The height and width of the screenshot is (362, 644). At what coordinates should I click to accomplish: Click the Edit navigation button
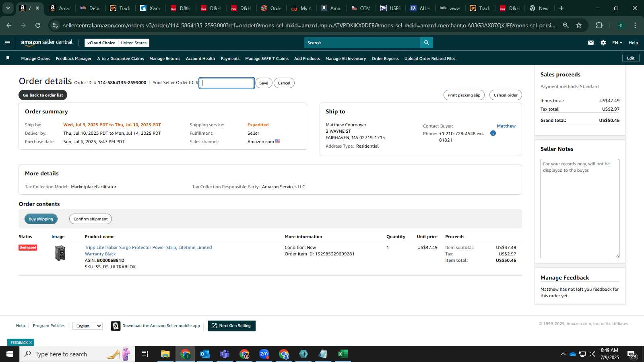point(631,58)
